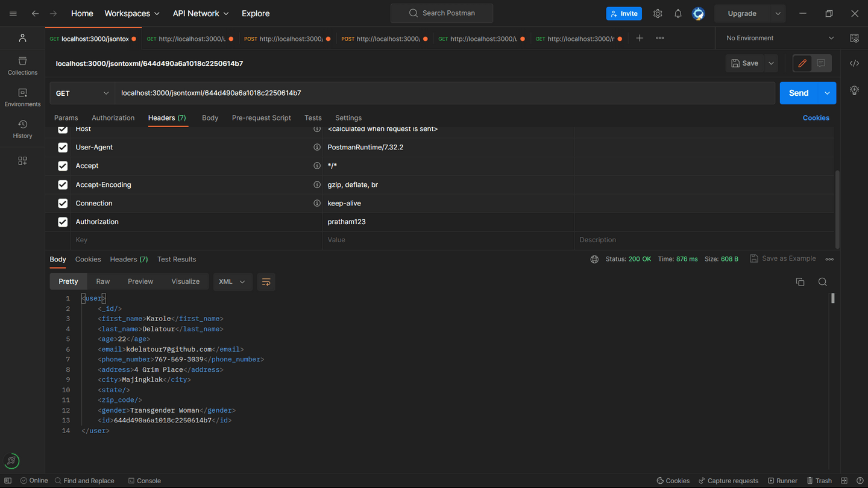The height and width of the screenshot is (488, 868).
Task: Uncheck the Accept header checkbox
Action: click(63, 166)
